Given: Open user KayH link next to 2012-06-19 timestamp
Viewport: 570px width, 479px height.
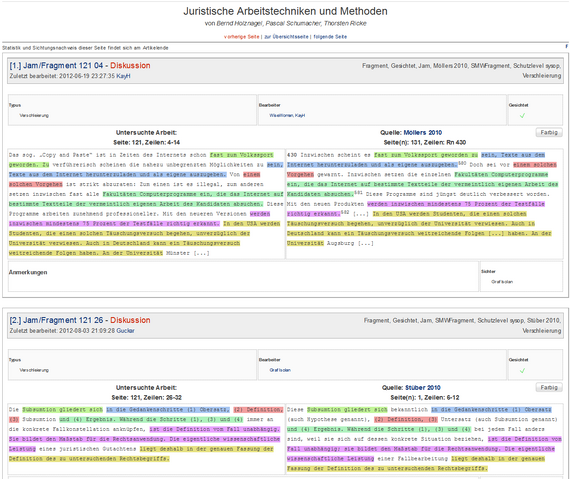Looking at the screenshot, I should 123,76.
